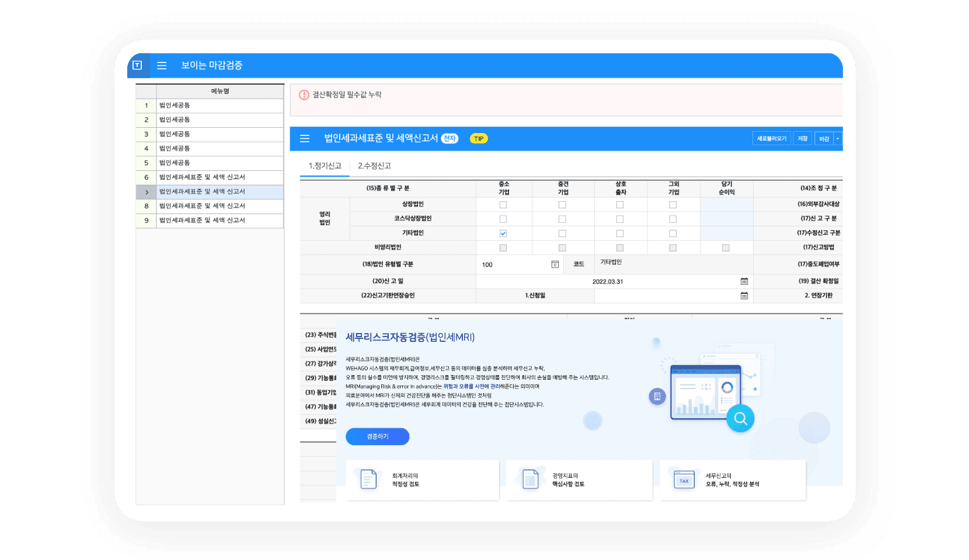Screen dimensions: 969x560
Task: Select menu row 6 법인세과세표준 및 세액 신고서
Action: tap(210, 177)
